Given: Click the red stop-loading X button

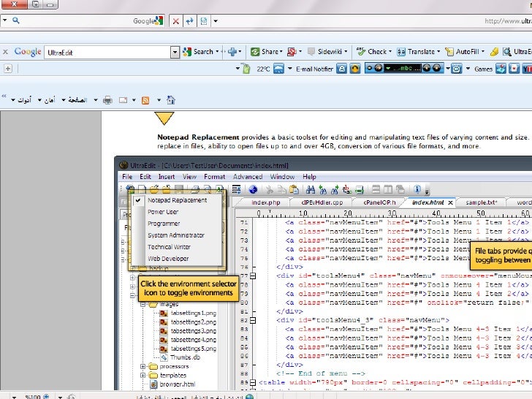Looking at the screenshot, I should [175, 21].
